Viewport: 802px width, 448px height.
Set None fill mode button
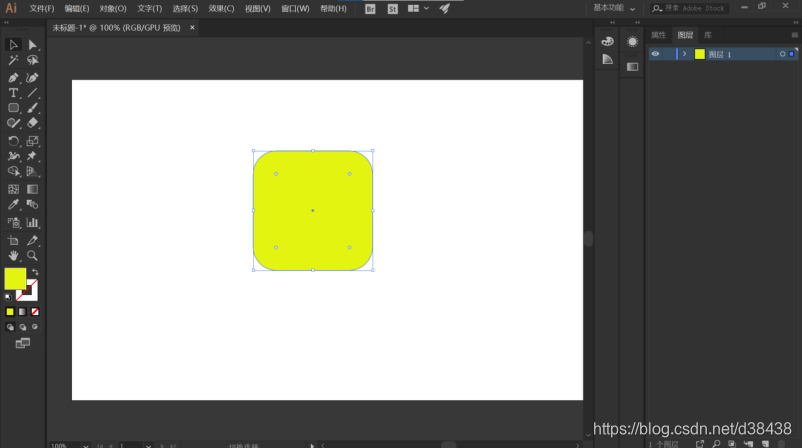(x=35, y=311)
